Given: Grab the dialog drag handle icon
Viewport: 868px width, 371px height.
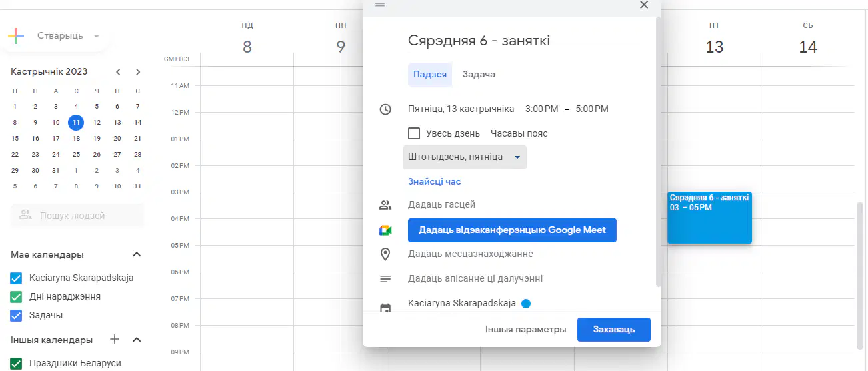Looking at the screenshot, I should pos(380,5).
